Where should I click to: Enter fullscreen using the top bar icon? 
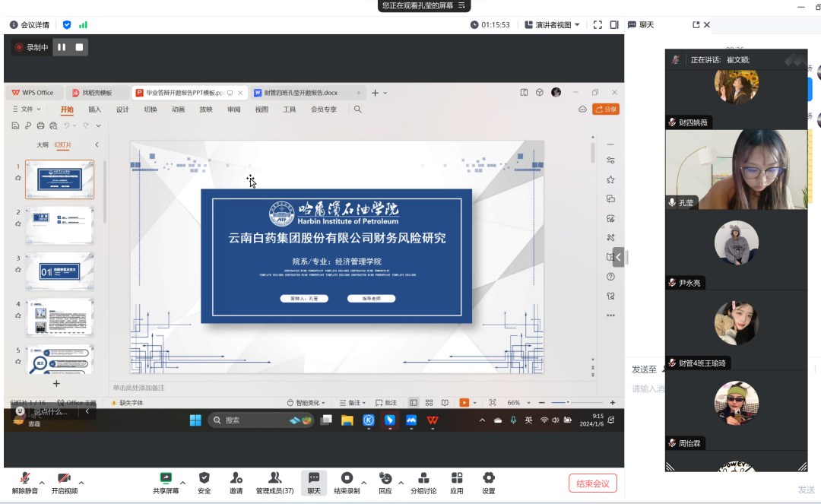[598, 24]
